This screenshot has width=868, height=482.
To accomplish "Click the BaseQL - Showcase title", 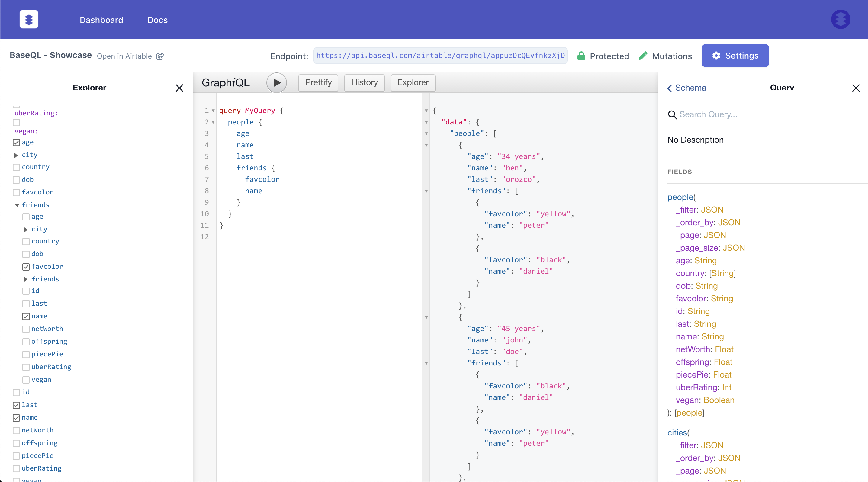I will tap(50, 55).
